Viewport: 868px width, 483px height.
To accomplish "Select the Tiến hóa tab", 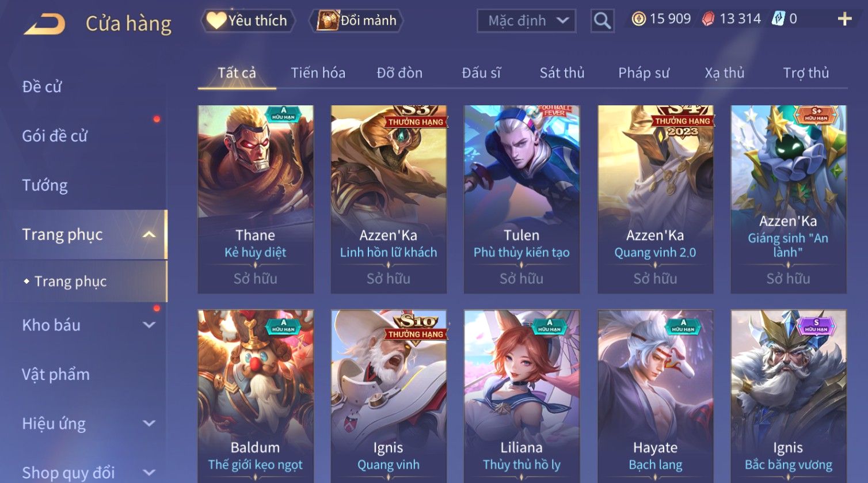I will coord(318,73).
